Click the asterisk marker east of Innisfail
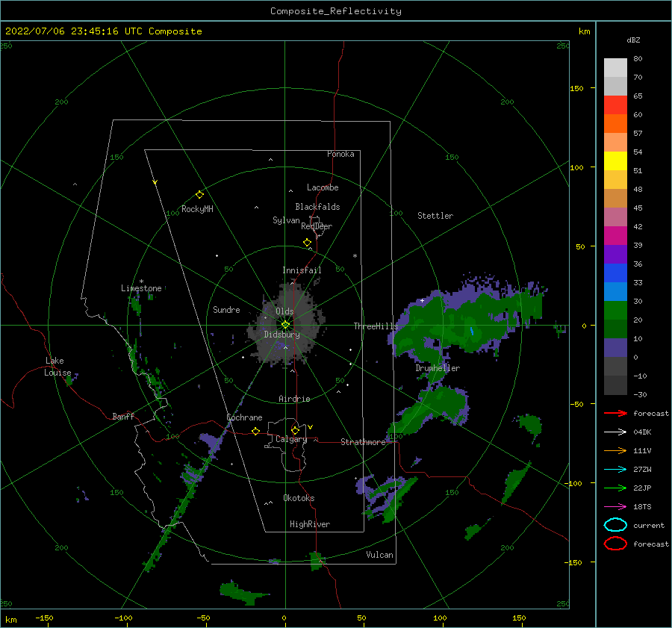Image resolution: width=672 pixels, height=628 pixels. click(x=355, y=256)
